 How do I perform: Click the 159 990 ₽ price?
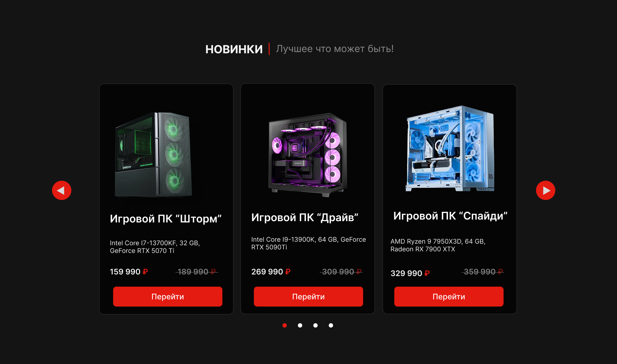click(x=129, y=272)
